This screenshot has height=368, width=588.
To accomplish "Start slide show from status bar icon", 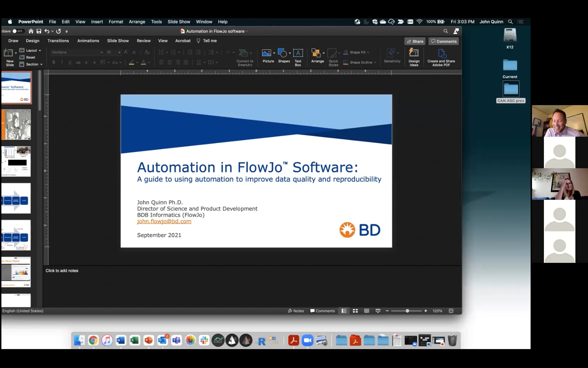I will (x=378, y=311).
